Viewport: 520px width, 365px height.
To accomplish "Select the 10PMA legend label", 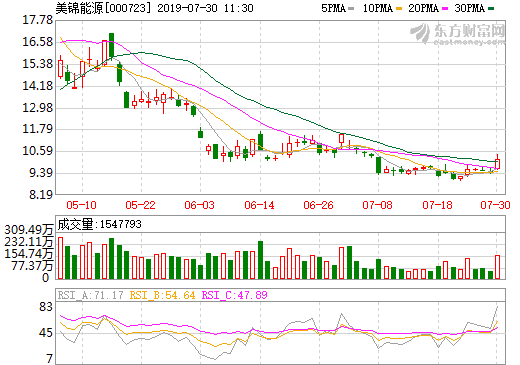I will [x=378, y=8].
